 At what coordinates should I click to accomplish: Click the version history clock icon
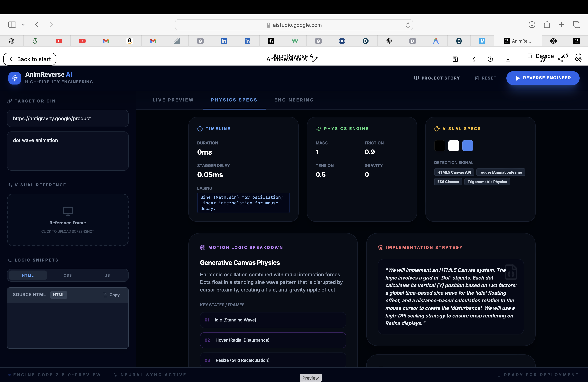(x=490, y=59)
